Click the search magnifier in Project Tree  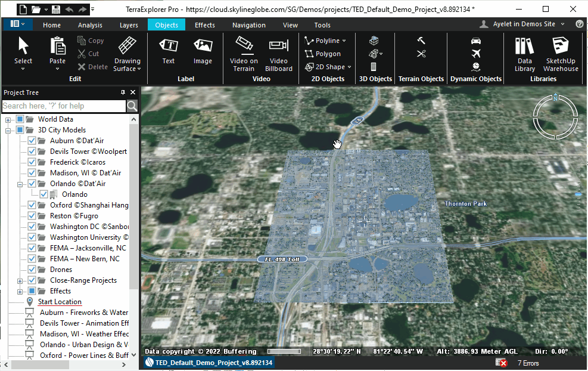(132, 106)
